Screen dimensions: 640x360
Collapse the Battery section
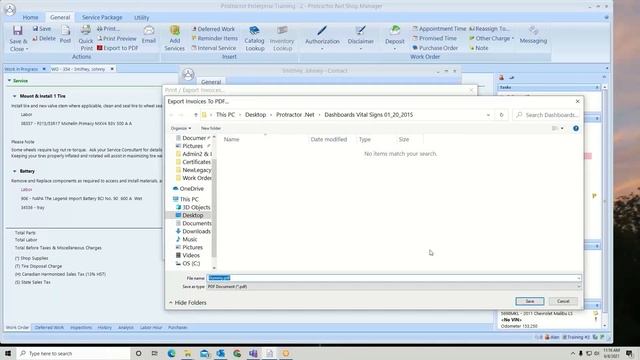(15, 171)
